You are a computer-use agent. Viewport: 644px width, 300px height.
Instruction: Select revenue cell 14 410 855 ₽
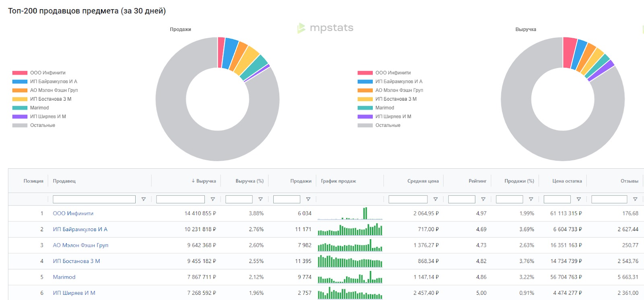(200, 213)
